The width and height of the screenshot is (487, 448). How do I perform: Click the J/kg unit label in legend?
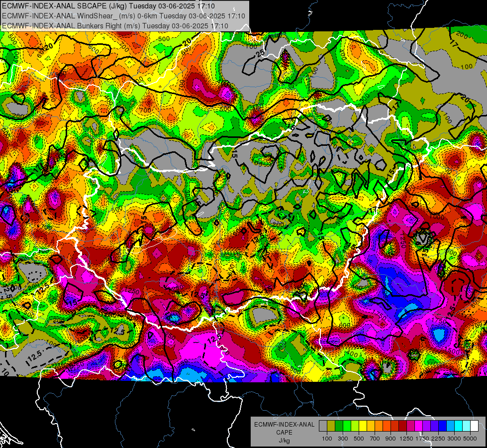point(284,441)
